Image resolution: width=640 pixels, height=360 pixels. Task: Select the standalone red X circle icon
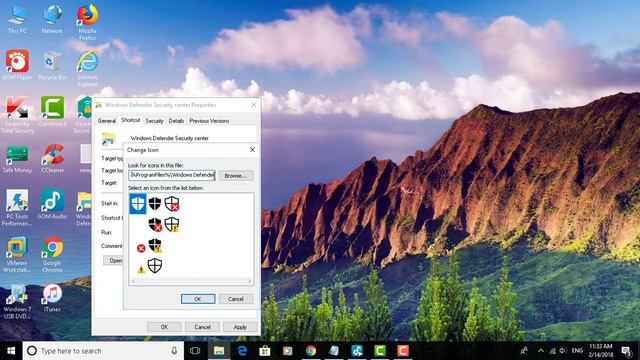[141, 248]
